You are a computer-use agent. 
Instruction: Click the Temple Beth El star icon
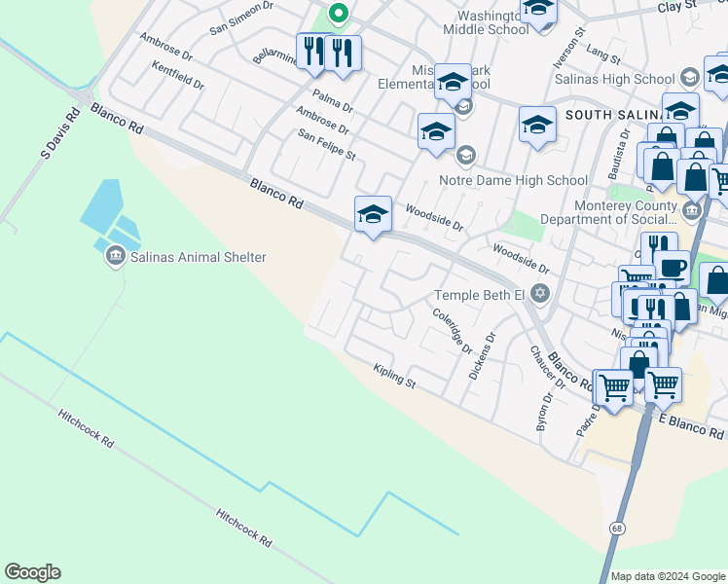click(540, 293)
